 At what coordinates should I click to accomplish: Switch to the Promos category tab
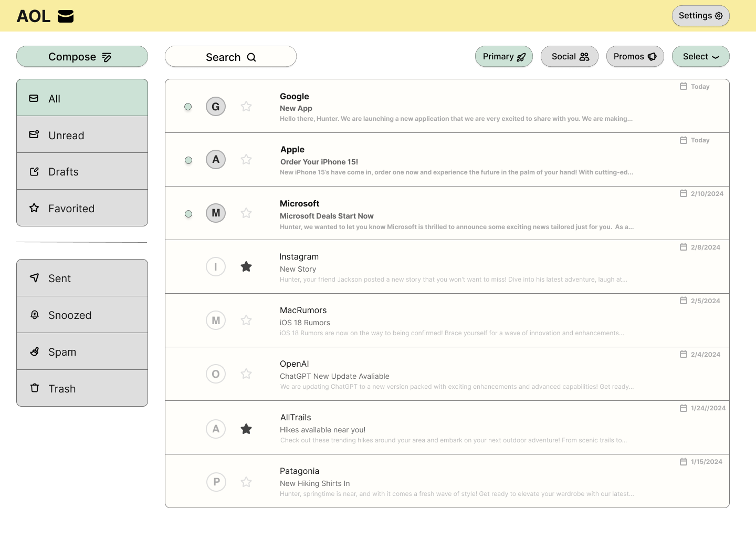coord(635,56)
